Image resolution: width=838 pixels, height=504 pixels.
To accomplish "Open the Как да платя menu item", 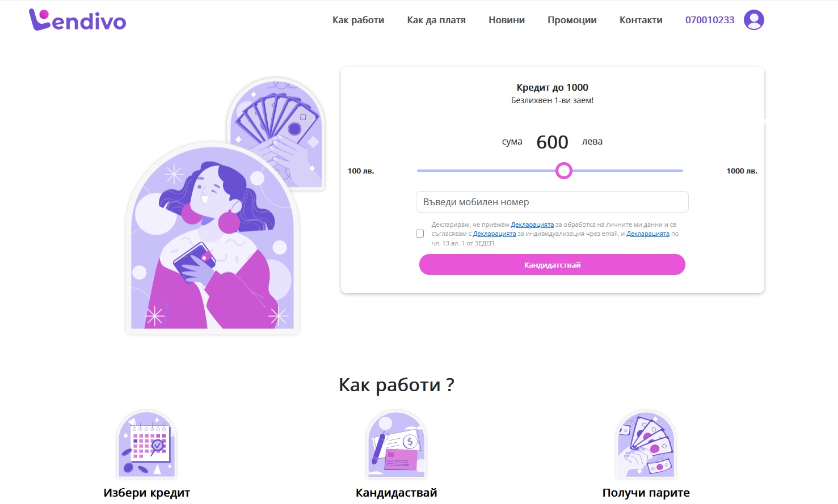I will tap(436, 20).
